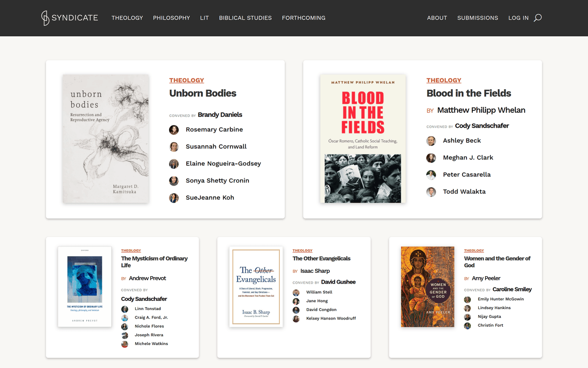This screenshot has width=588, height=368.
Task: Open the Theology menu item
Action: tap(127, 18)
